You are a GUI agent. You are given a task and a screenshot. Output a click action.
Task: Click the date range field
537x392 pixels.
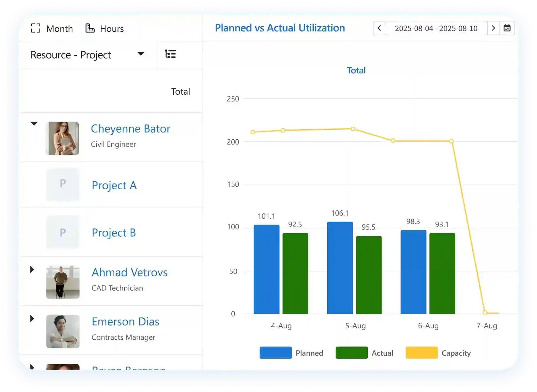(x=436, y=28)
